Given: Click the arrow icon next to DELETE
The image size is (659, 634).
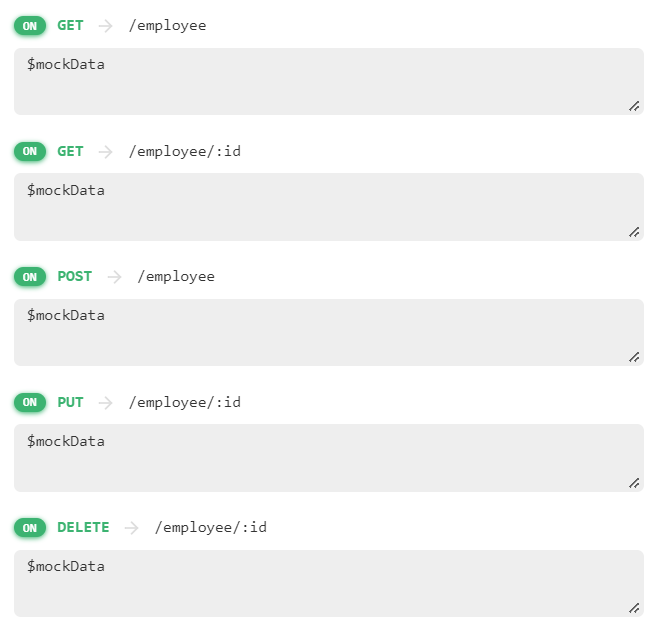Looking at the screenshot, I should (131, 527).
